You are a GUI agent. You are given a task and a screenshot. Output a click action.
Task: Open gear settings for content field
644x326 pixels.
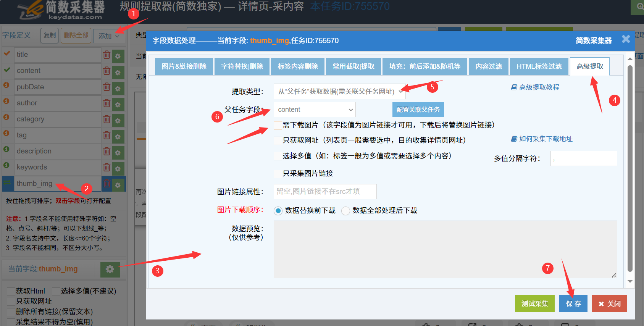click(x=118, y=72)
